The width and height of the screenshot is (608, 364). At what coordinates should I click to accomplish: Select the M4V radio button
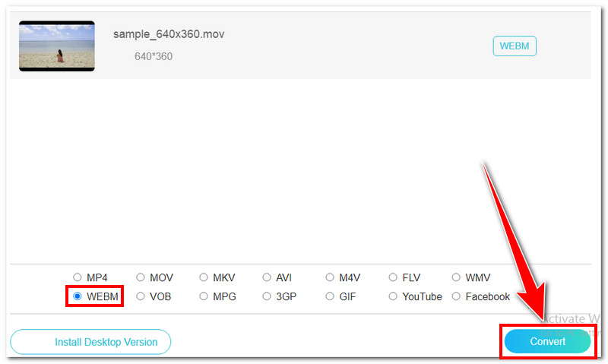tap(330, 277)
